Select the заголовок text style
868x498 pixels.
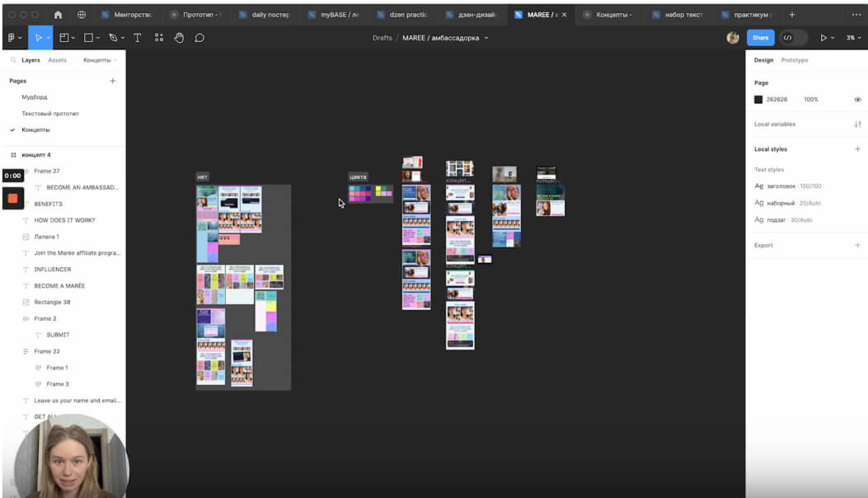(x=788, y=186)
